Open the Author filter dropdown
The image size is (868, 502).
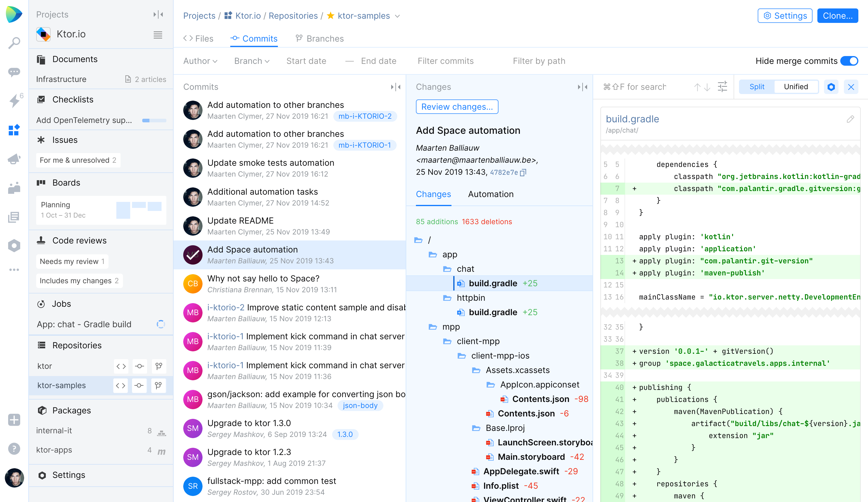[x=200, y=61]
